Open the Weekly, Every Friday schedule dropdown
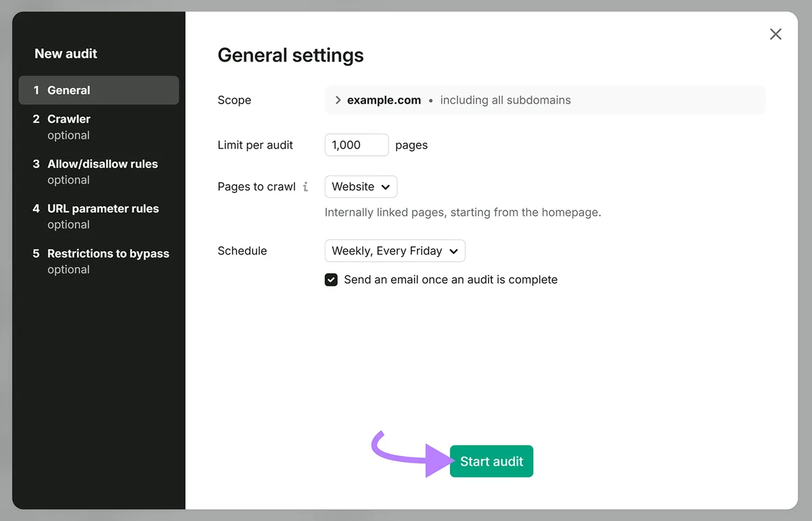 point(395,251)
